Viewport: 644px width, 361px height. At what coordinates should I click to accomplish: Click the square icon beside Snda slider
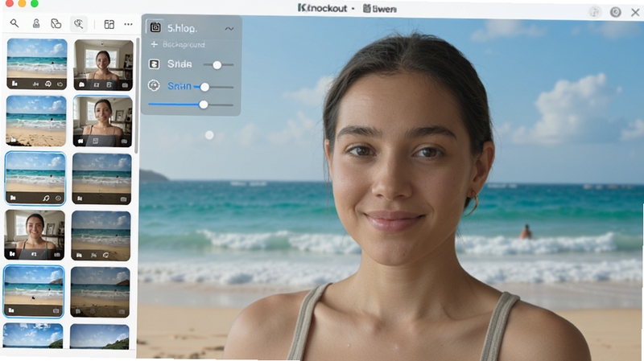click(x=154, y=64)
